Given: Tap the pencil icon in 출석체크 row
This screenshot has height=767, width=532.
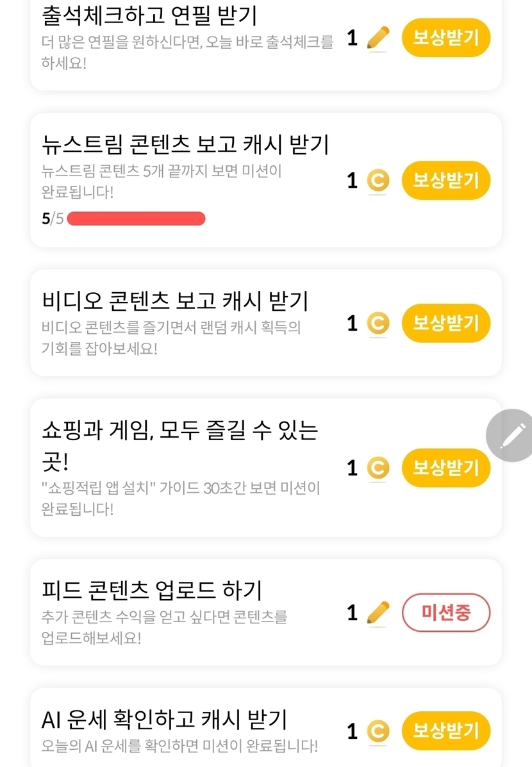Looking at the screenshot, I should click(378, 38).
